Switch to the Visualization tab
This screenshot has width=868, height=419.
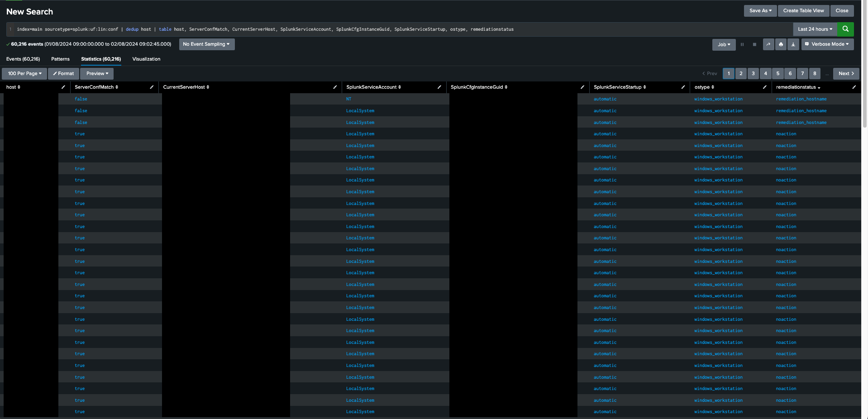click(x=146, y=59)
